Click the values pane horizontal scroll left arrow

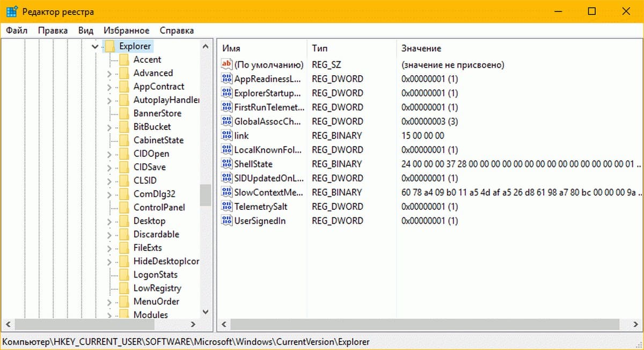(224, 324)
